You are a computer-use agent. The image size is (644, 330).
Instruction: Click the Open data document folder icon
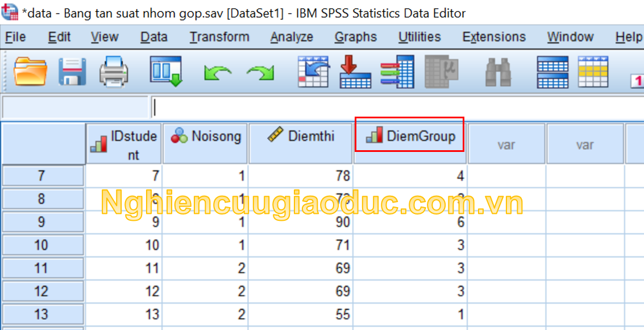click(x=30, y=72)
